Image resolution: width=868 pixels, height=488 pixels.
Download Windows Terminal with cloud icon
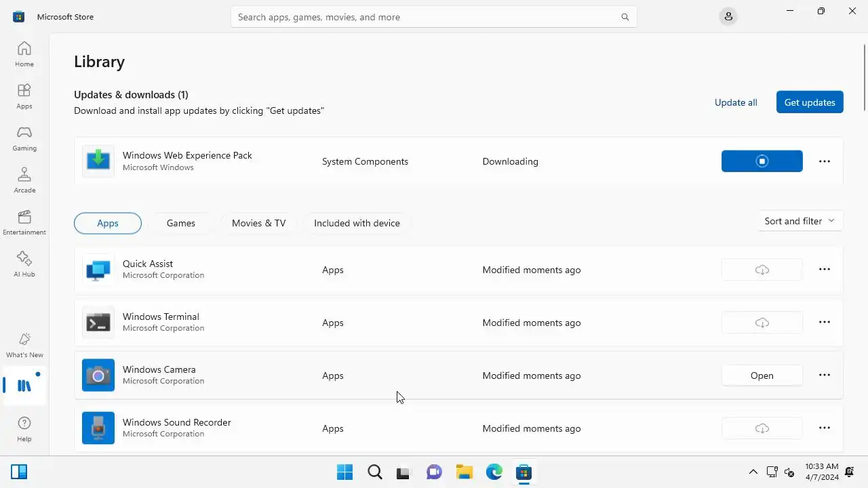762,323
